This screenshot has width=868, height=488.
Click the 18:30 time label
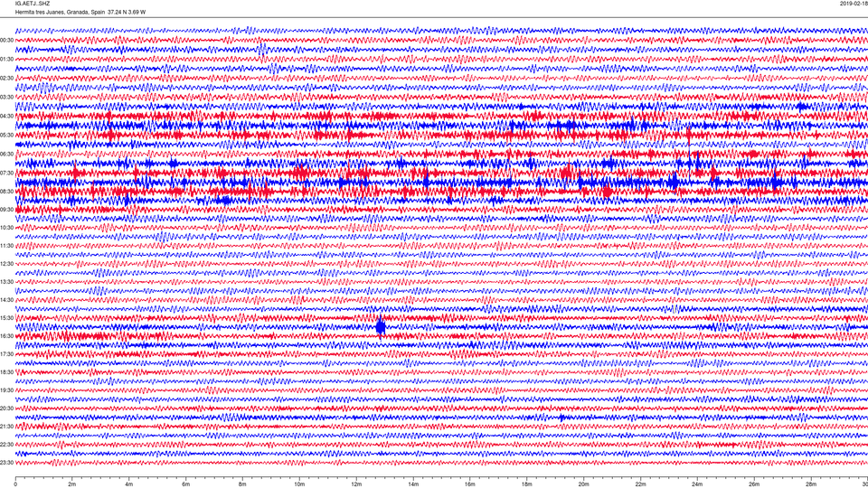pos(6,372)
